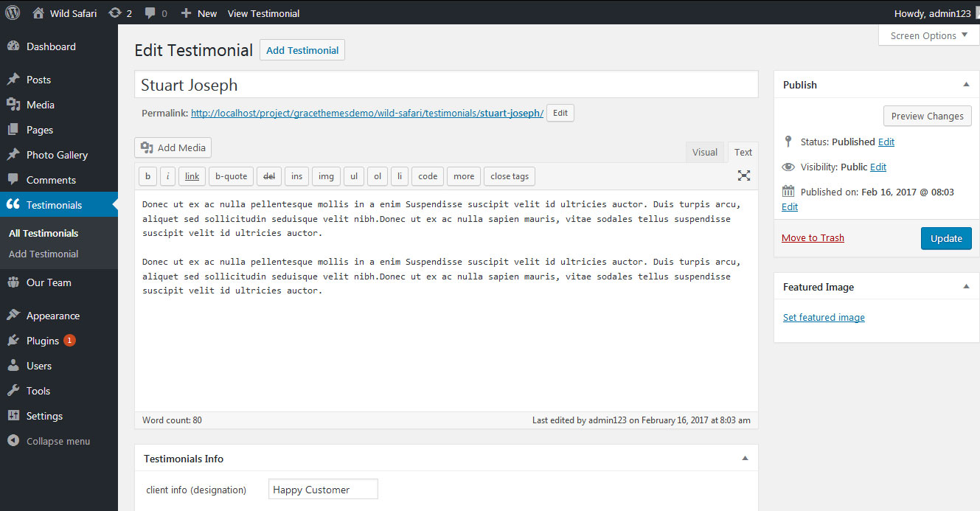980x511 pixels.
Task: Collapse the Testimonials Info panel
Action: tap(745, 459)
